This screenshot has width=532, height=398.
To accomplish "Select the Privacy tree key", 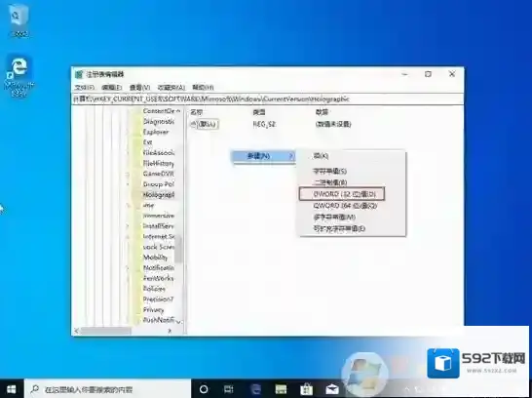I will 153,310.
